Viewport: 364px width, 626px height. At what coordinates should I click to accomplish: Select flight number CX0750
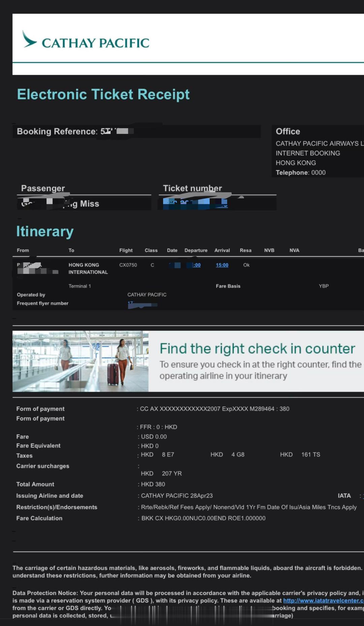click(x=128, y=265)
